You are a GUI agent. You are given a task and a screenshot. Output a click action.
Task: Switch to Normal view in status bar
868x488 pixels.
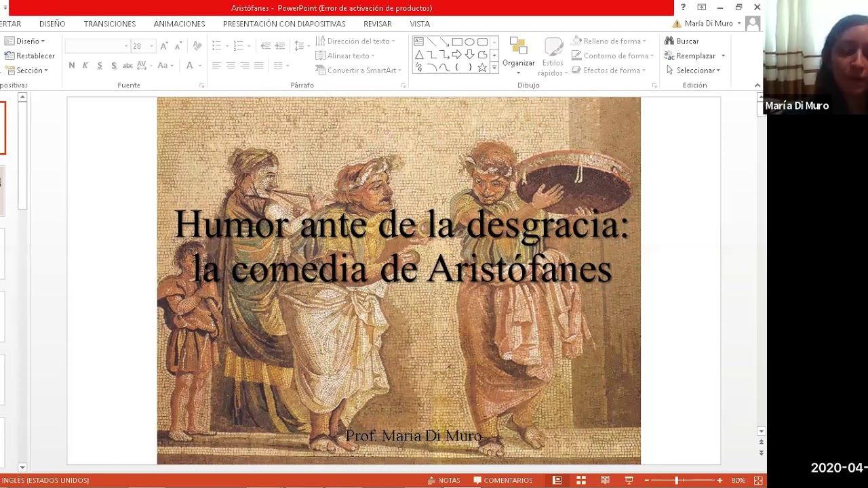pos(557,481)
